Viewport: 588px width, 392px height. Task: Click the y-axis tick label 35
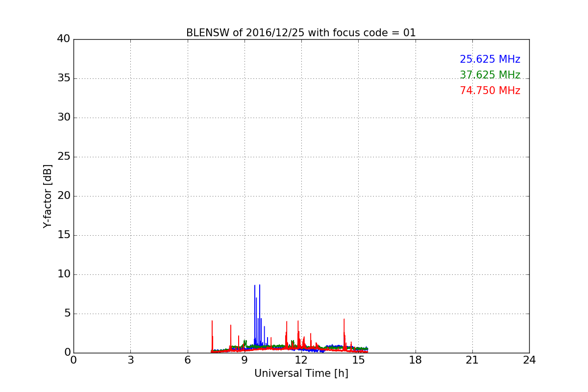pyautogui.click(x=64, y=78)
